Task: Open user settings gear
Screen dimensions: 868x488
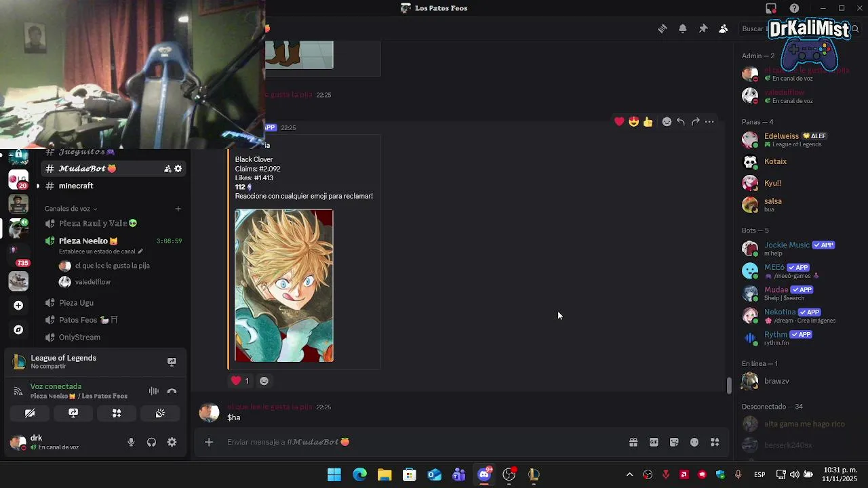Action: point(172,442)
